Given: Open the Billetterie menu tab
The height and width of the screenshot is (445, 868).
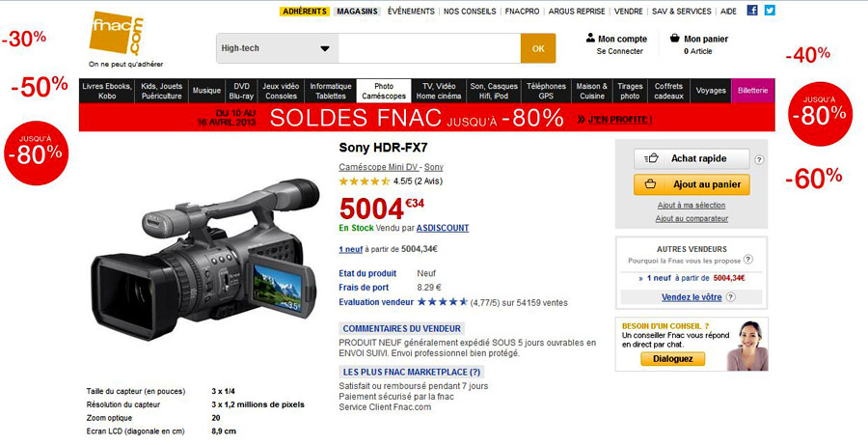Looking at the screenshot, I should coord(752,91).
